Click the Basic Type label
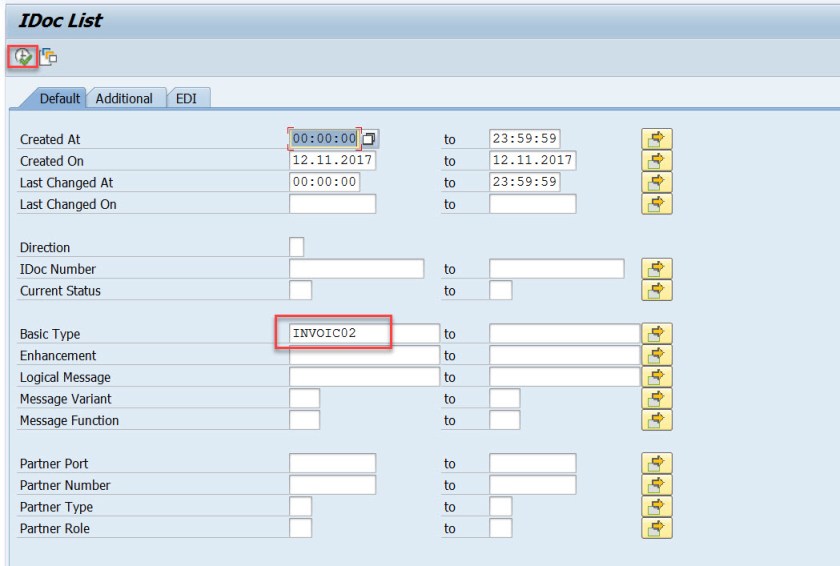This screenshot has height=566, width=840. coord(50,334)
